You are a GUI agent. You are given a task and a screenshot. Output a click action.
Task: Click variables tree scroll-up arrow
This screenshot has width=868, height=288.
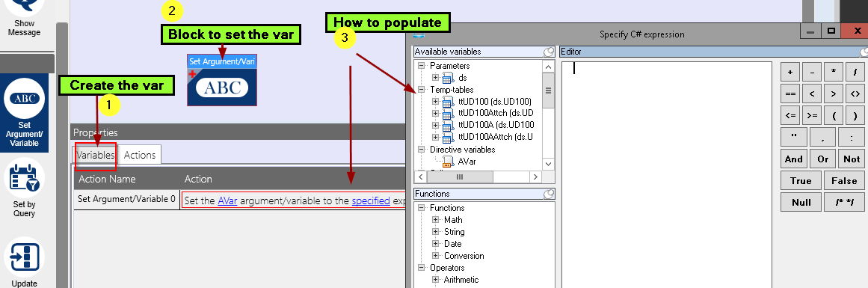(x=549, y=67)
